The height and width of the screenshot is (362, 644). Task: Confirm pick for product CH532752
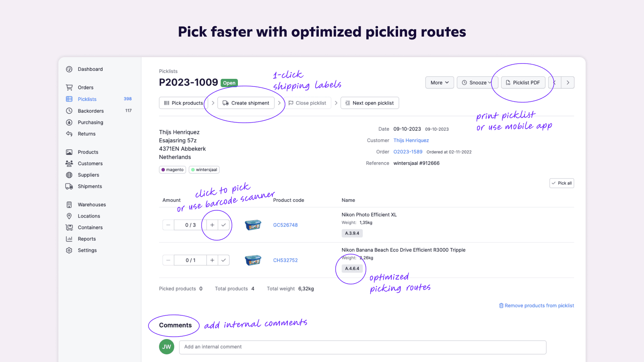point(223,260)
